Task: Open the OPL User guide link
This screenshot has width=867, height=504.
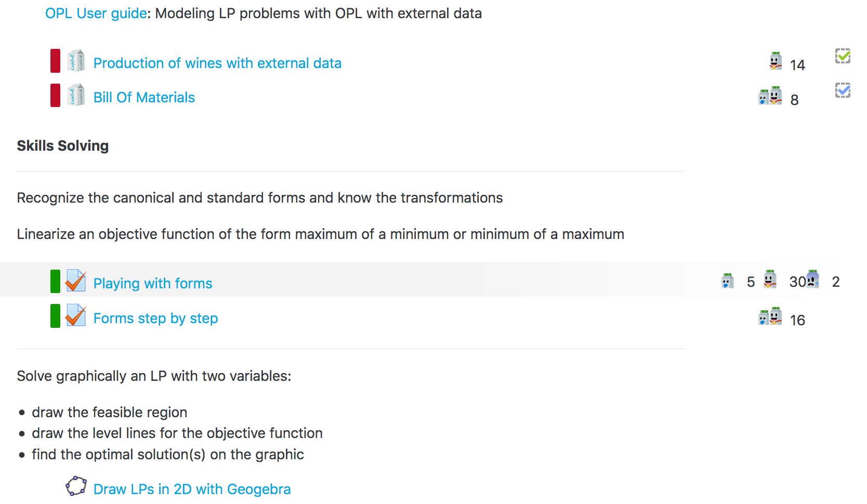Action: tap(96, 14)
